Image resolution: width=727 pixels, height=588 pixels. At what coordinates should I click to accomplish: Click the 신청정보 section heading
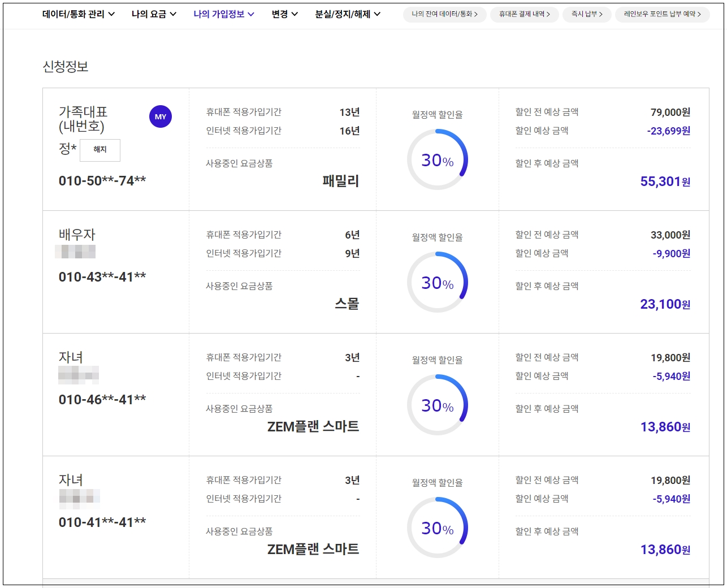point(66,67)
